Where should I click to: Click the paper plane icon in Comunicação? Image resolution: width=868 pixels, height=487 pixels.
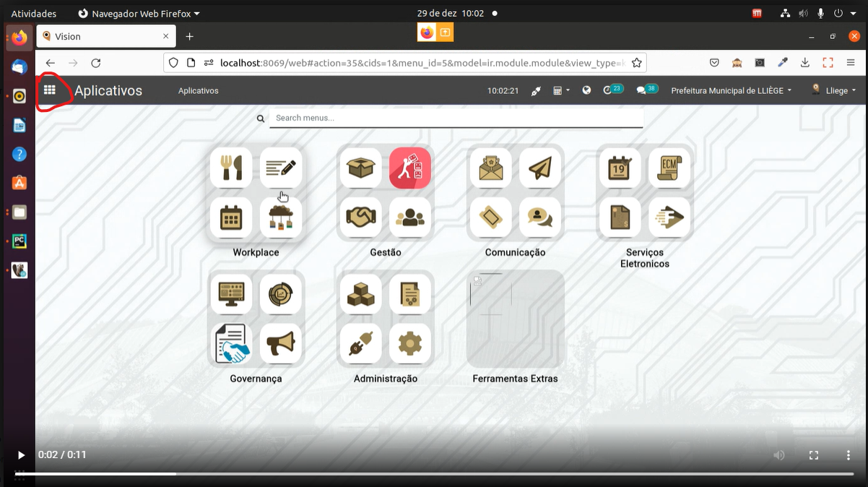tap(539, 168)
